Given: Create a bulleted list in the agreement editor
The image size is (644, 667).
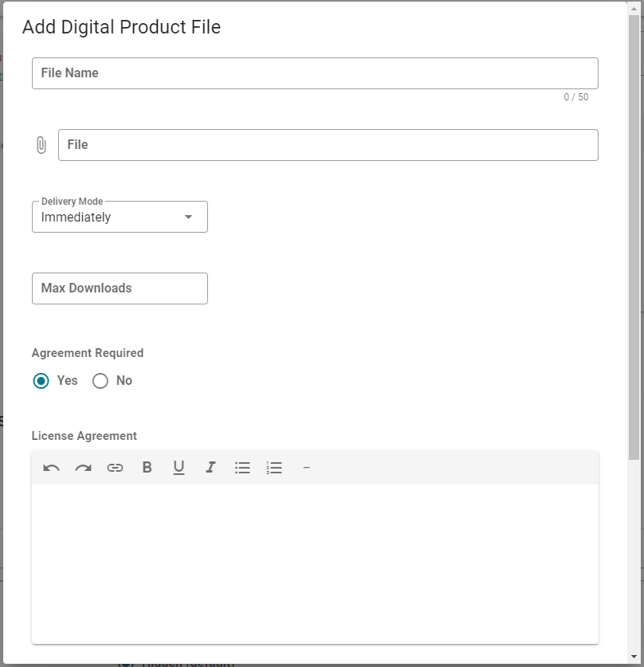Looking at the screenshot, I should click(x=242, y=468).
